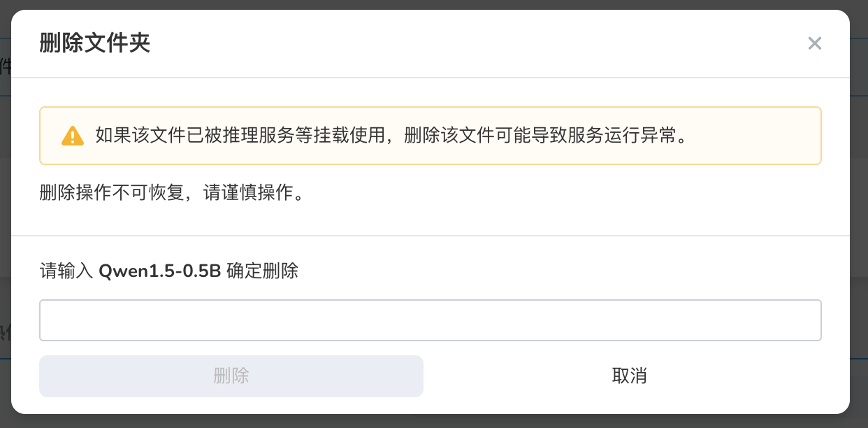Click the disabled 删除 button
Screen dimensions: 868x428
point(231,376)
